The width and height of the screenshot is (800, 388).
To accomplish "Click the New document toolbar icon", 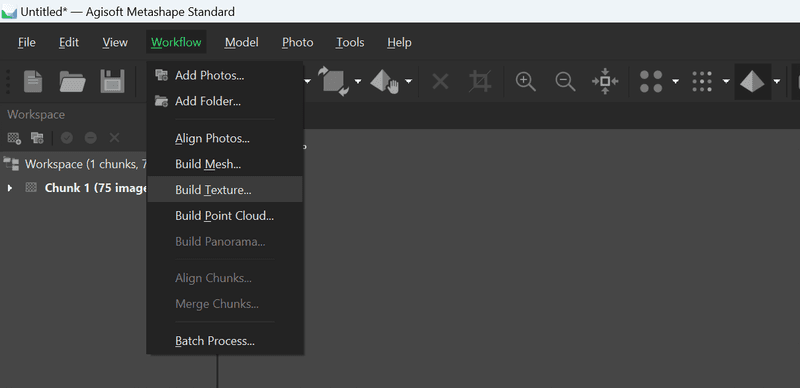I will (33, 81).
